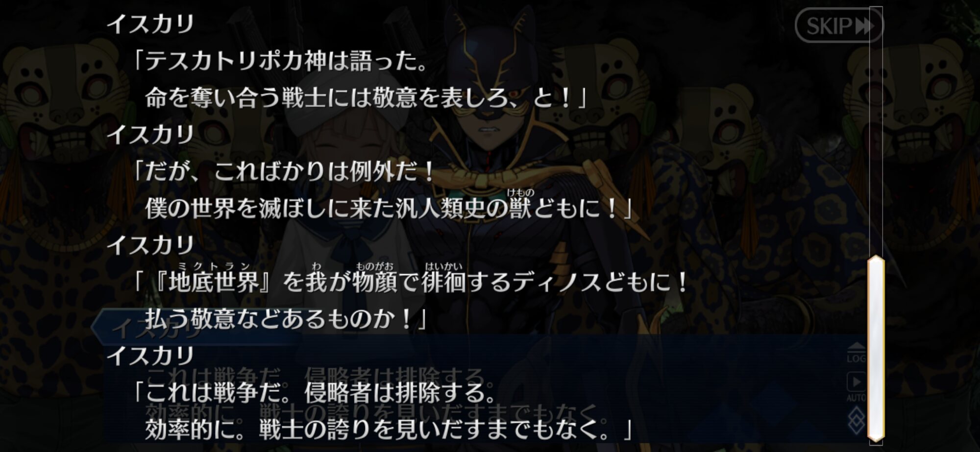Image resolution: width=980 pixels, height=452 pixels.
Task: Click the empty scrollbar track above thumb
Action: pos(876,131)
